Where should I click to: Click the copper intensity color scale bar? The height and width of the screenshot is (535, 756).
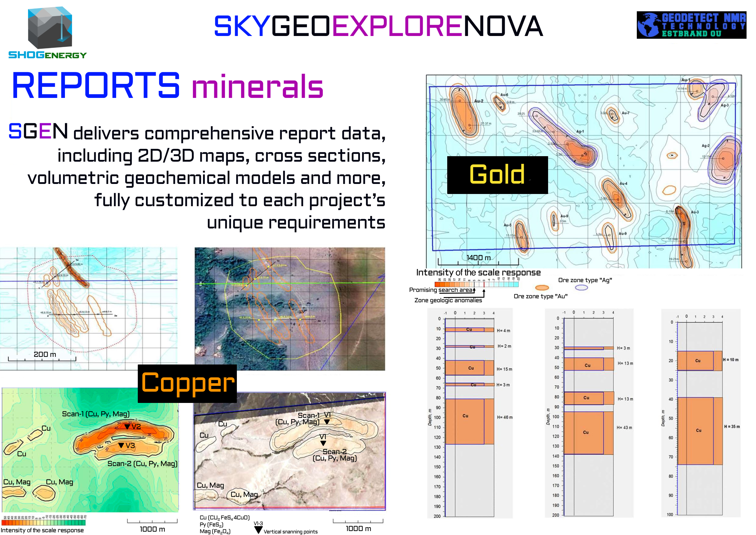(44, 522)
